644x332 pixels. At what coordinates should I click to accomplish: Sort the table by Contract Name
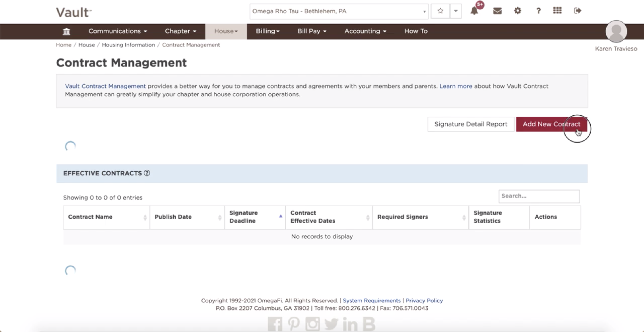point(91,217)
